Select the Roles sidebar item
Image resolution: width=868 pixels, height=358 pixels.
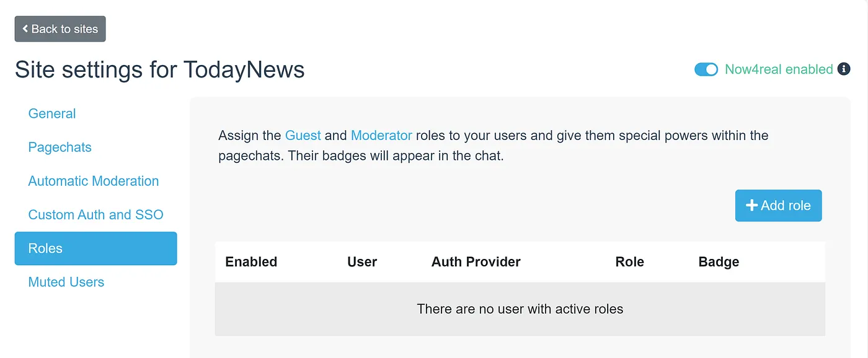coord(95,248)
